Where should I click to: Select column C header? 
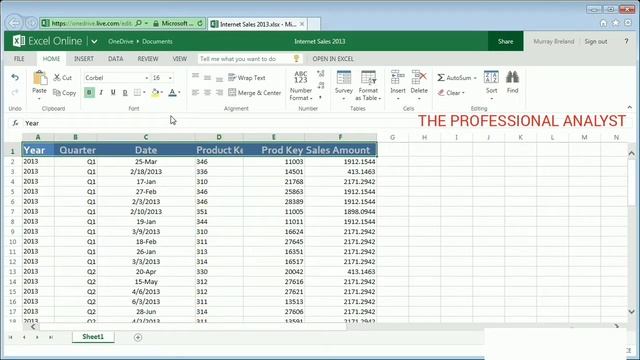(x=146, y=137)
